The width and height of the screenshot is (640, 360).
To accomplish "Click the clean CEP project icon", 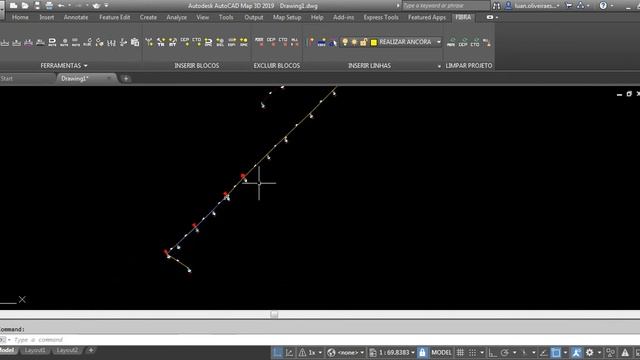I will [463, 42].
